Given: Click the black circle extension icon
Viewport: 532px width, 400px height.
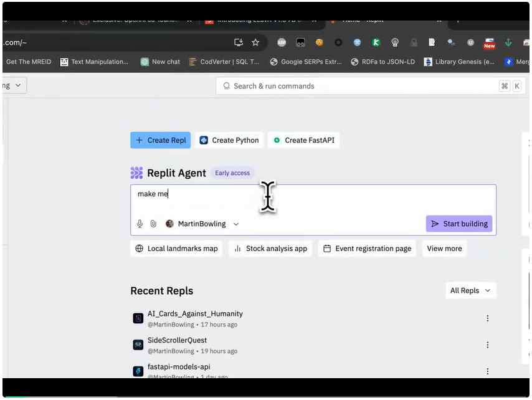Looking at the screenshot, I should tap(338, 42).
